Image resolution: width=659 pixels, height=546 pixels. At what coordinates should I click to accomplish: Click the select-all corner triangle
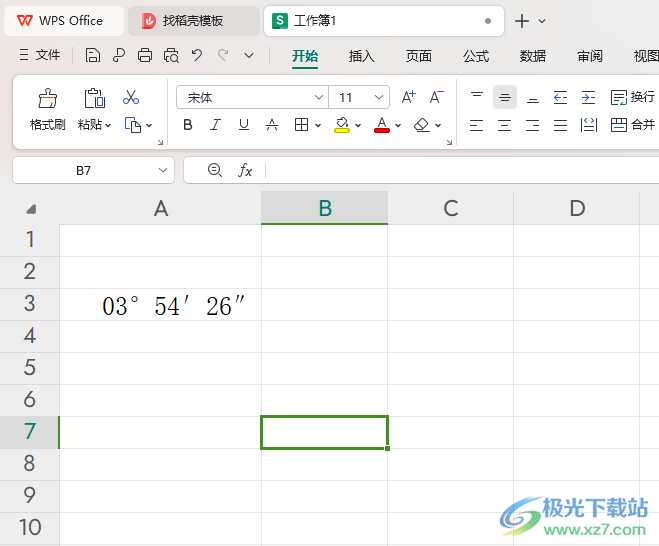point(31,209)
